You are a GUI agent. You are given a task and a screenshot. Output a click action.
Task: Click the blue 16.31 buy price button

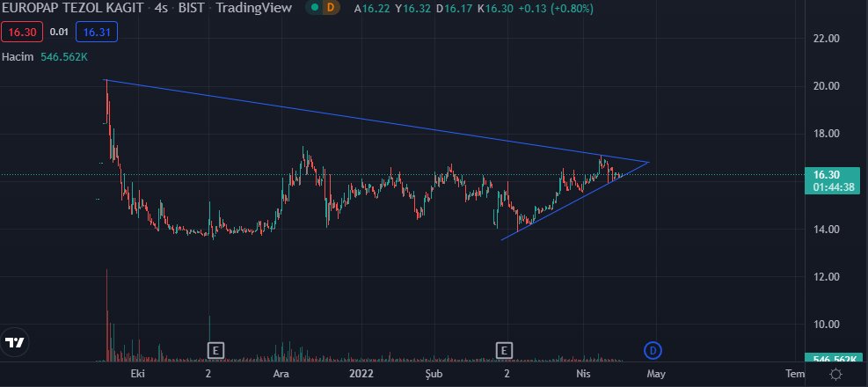pos(97,32)
